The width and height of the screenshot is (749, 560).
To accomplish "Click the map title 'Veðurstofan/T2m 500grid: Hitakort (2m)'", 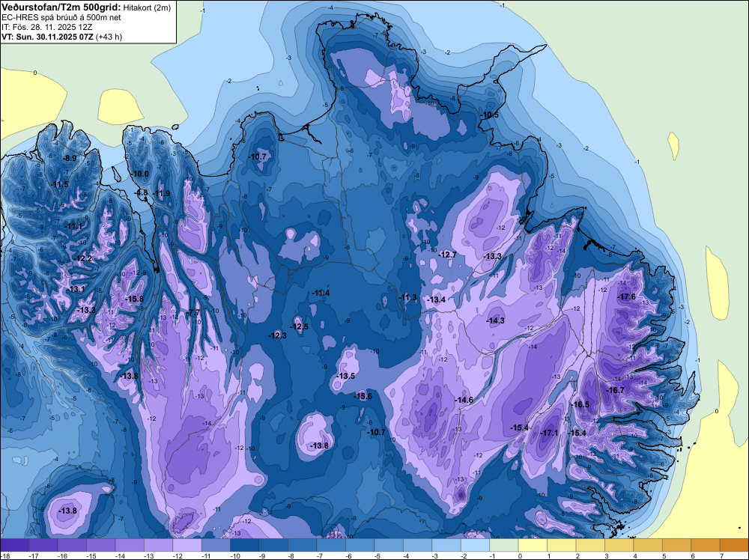I will coord(85,7).
